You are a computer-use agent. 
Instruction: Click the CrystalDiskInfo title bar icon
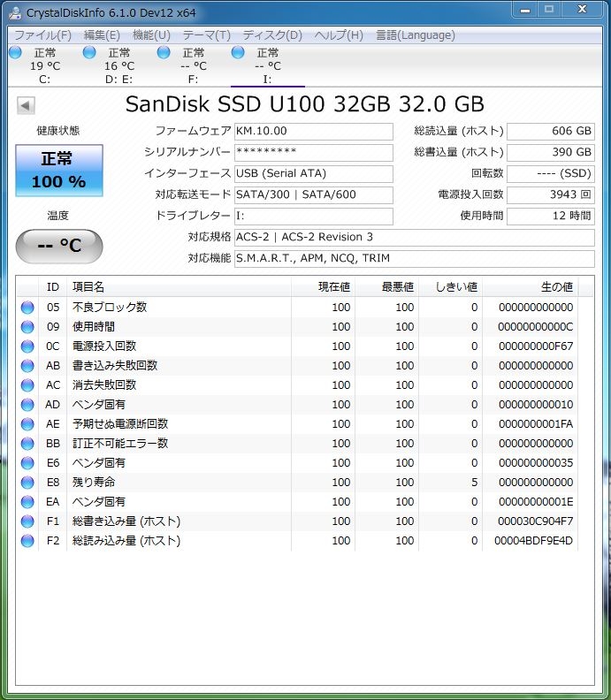pos(15,12)
